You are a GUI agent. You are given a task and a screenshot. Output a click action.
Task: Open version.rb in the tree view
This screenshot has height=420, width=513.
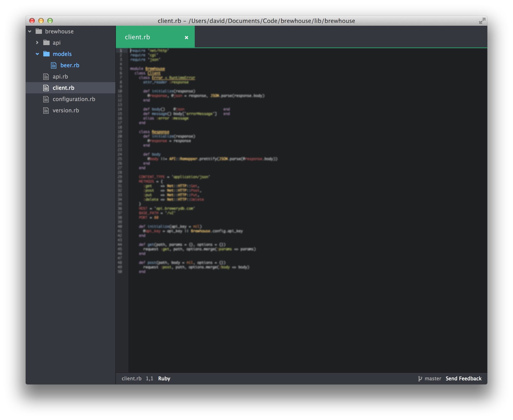point(66,111)
